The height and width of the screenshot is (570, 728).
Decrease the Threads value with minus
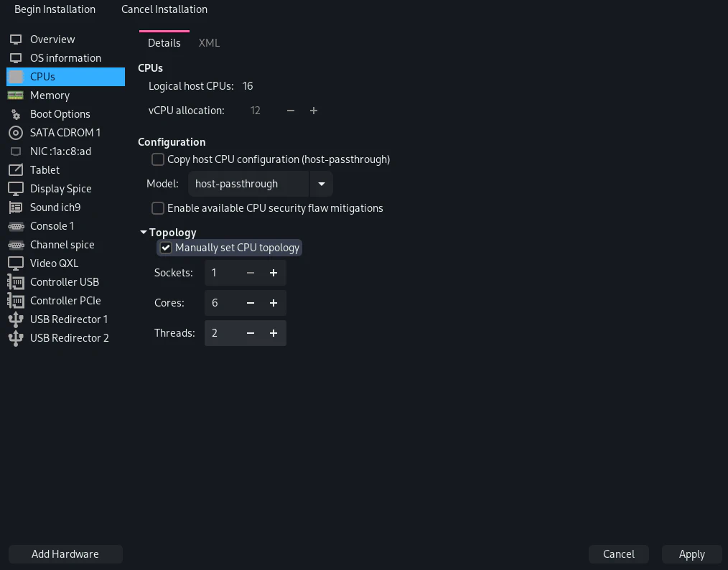pos(251,333)
